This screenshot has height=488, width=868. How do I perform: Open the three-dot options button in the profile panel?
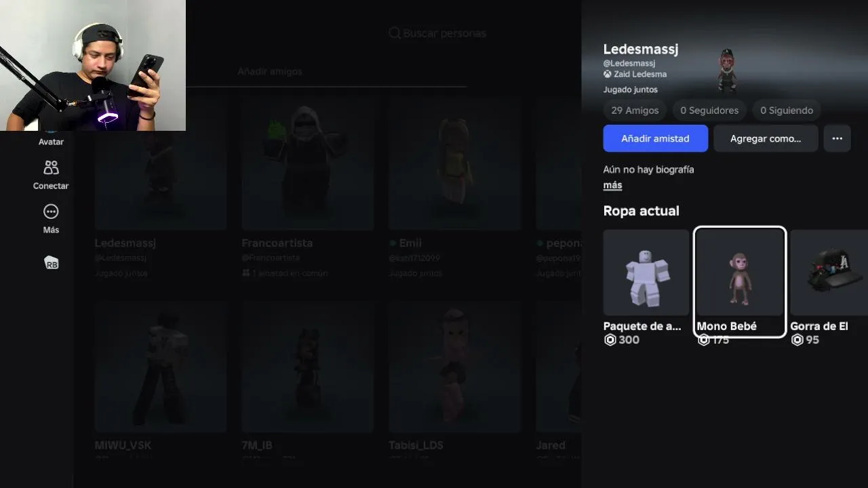click(837, 138)
